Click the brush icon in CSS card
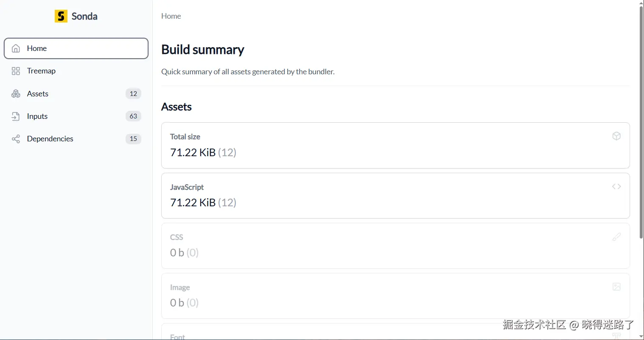This screenshot has width=644, height=340. click(616, 237)
